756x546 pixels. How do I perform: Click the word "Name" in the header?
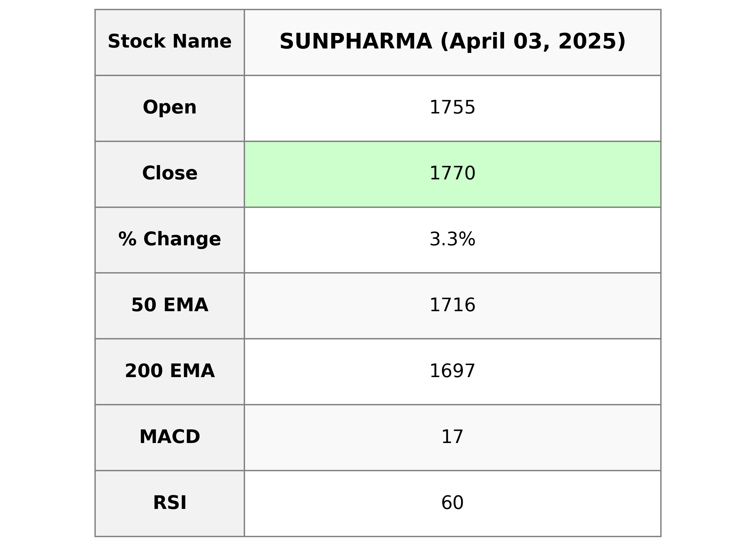click(202, 42)
